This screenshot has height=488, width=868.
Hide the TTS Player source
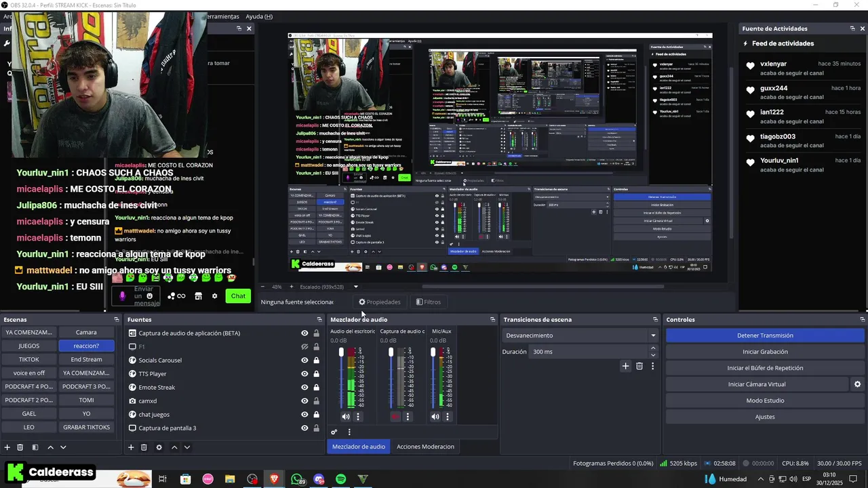(x=304, y=373)
